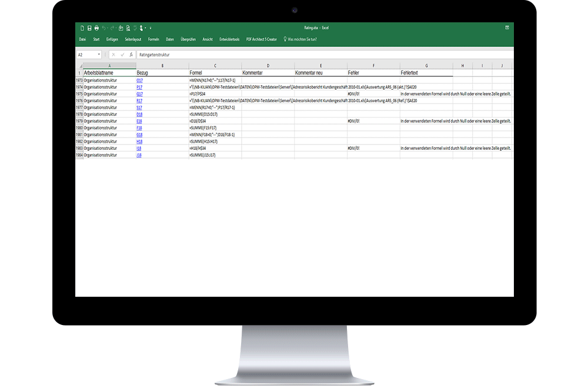Open the dropdown beside the sharing Quick Access icon
Image resolution: width=588 pixels, height=392 pixels.
click(x=145, y=28)
